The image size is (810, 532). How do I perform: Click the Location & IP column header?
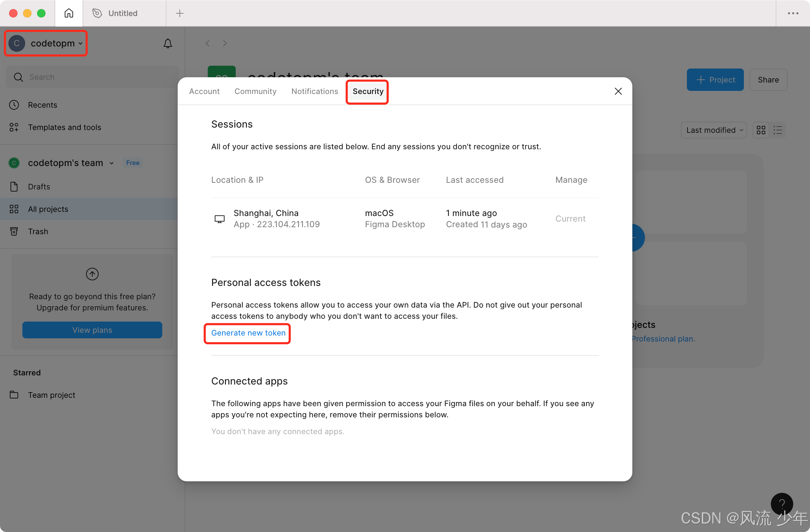click(237, 180)
